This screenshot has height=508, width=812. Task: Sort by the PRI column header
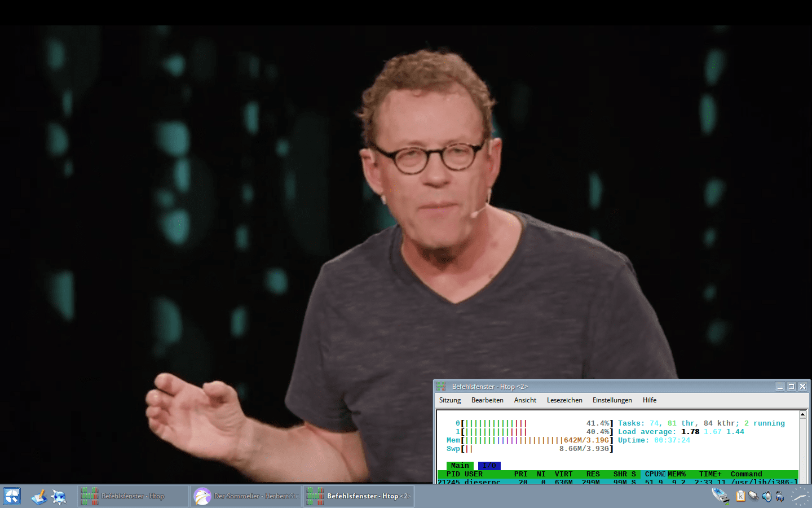pos(521,474)
